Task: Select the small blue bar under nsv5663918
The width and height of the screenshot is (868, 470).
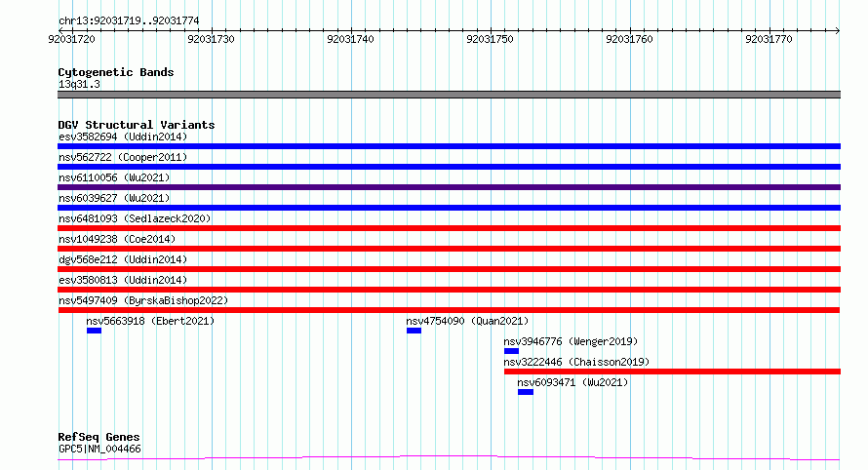Action: [x=94, y=331]
